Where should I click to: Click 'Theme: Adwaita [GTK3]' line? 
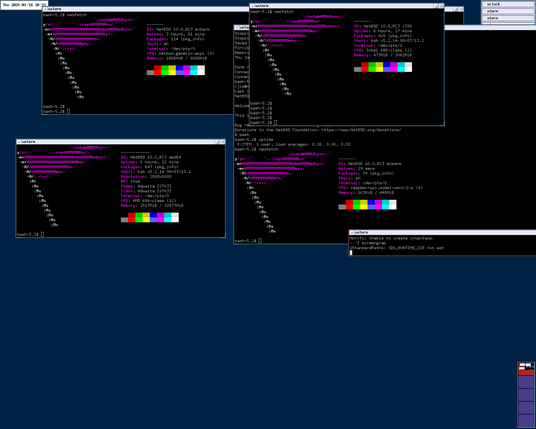146,186
